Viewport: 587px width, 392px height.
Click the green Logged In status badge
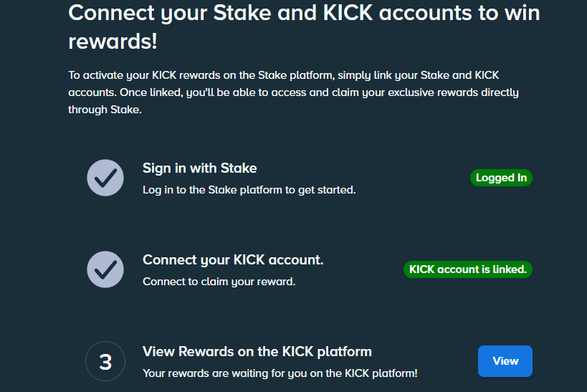coord(501,178)
